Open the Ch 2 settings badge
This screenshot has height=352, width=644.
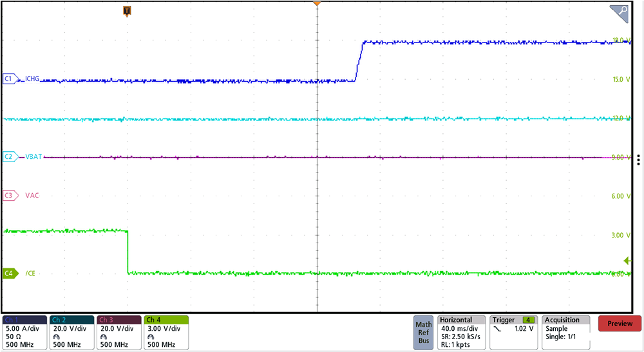[x=71, y=332]
